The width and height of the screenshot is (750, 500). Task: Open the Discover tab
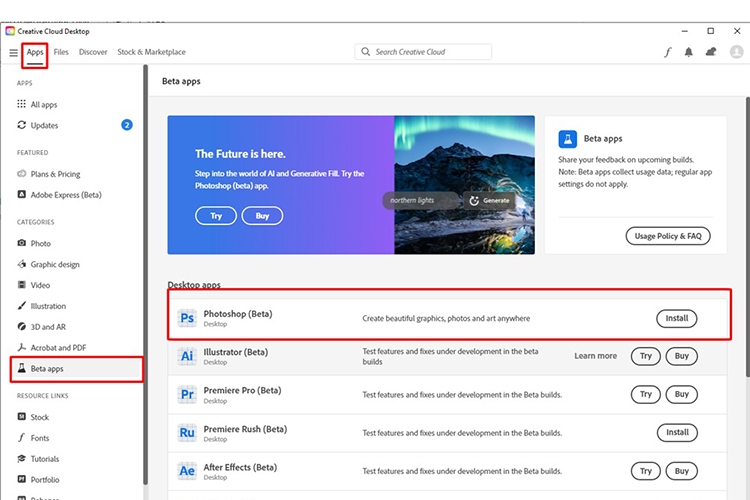pyautogui.click(x=93, y=52)
